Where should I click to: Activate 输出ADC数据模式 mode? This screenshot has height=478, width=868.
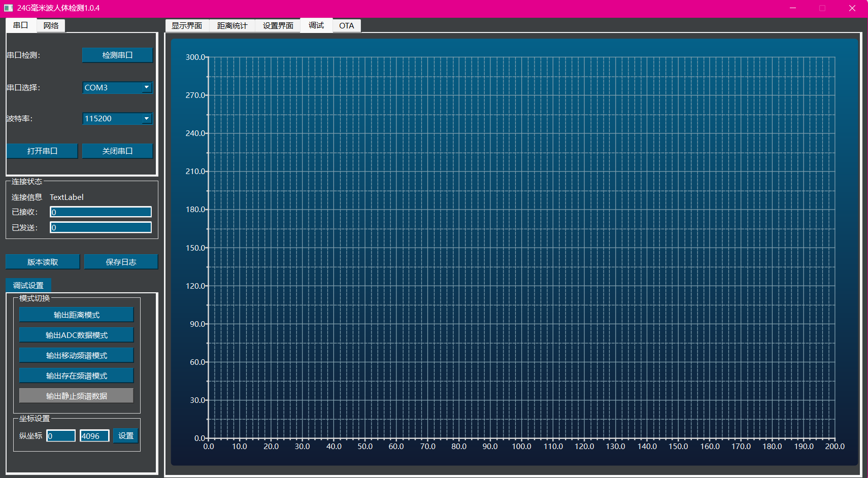[77, 335]
